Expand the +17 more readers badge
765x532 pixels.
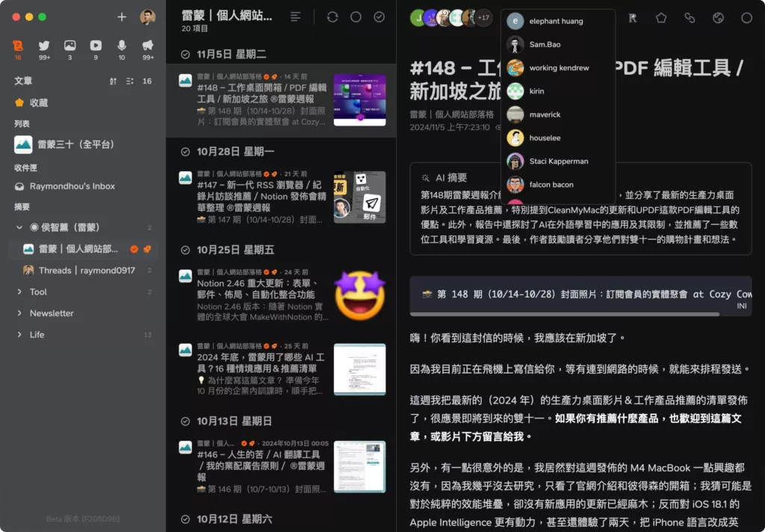(483, 18)
